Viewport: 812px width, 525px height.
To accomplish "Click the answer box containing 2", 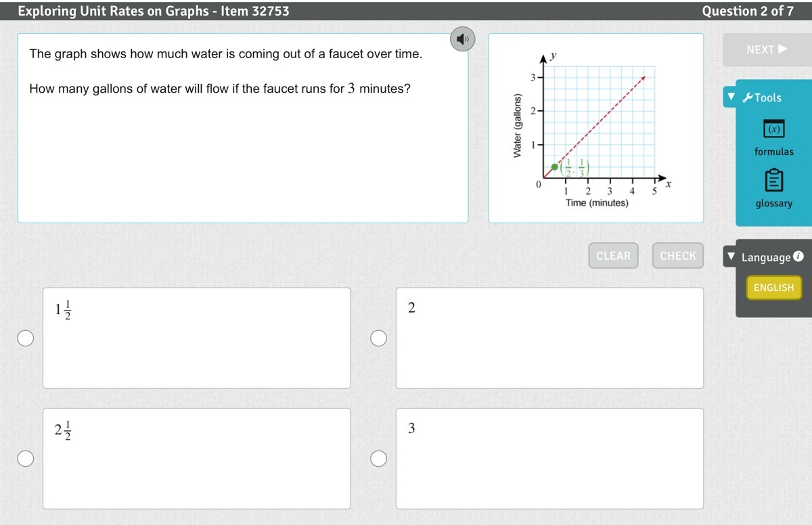I will [x=549, y=338].
